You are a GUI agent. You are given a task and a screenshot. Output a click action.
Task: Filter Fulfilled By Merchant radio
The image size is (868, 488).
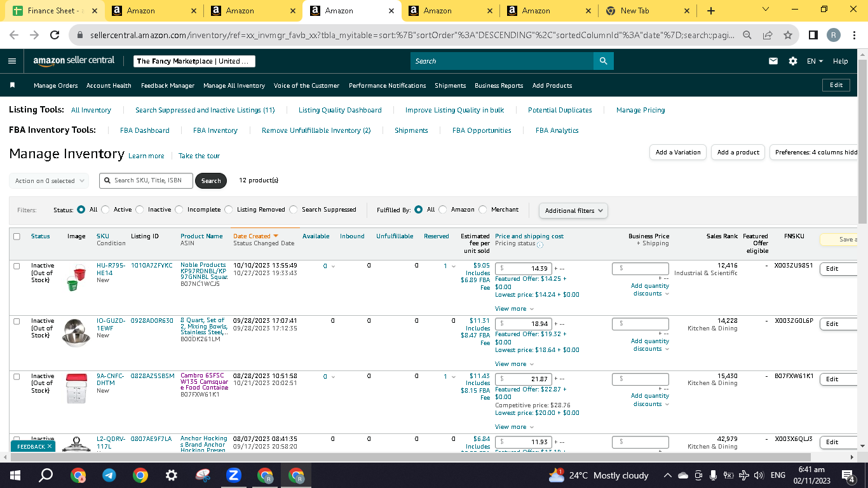pyautogui.click(x=483, y=210)
